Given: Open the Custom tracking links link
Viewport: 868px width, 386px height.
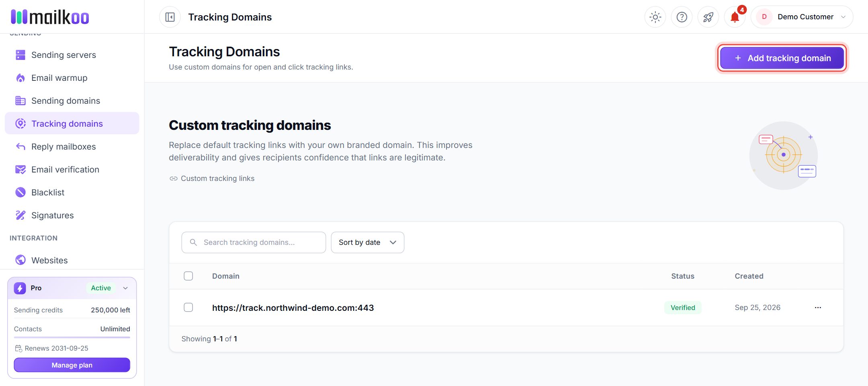Looking at the screenshot, I should (212, 179).
